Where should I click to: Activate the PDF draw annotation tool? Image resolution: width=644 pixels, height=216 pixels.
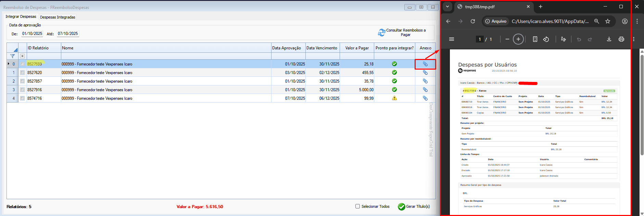click(x=563, y=39)
